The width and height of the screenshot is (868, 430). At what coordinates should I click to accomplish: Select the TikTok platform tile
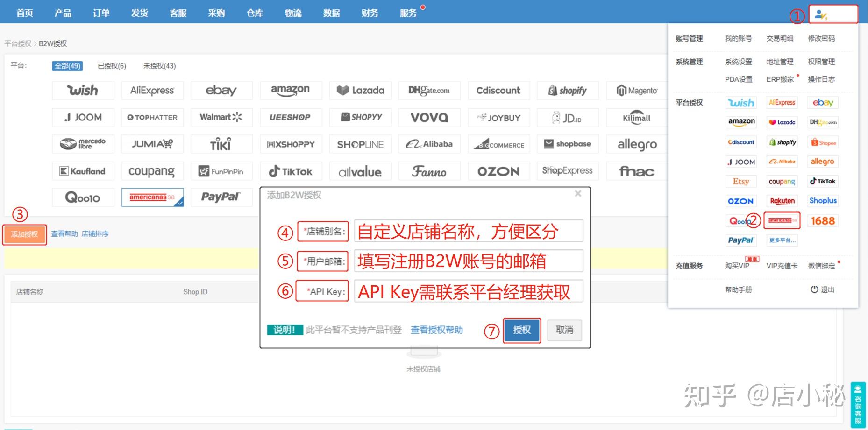click(x=290, y=171)
